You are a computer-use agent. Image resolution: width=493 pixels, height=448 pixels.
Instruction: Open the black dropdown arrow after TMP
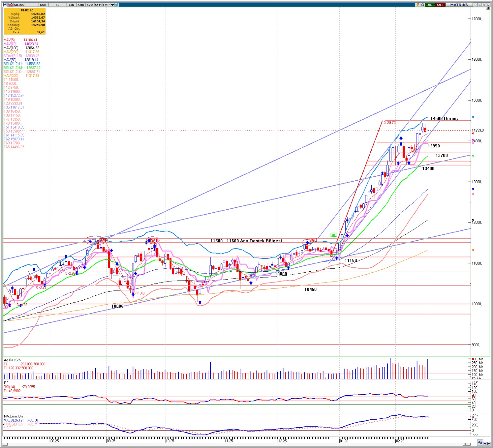(112, 5)
